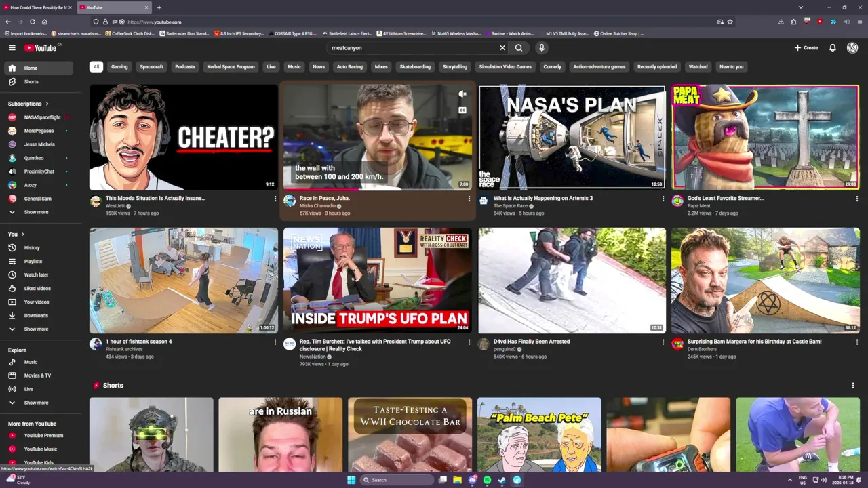Open the notifications bell

pyautogui.click(x=833, y=47)
